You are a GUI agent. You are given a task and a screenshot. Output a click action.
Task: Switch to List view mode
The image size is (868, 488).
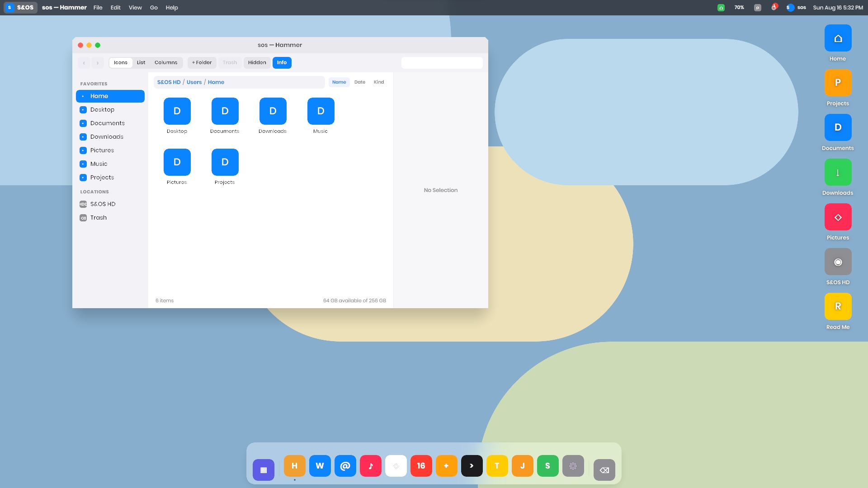click(141, 63)
